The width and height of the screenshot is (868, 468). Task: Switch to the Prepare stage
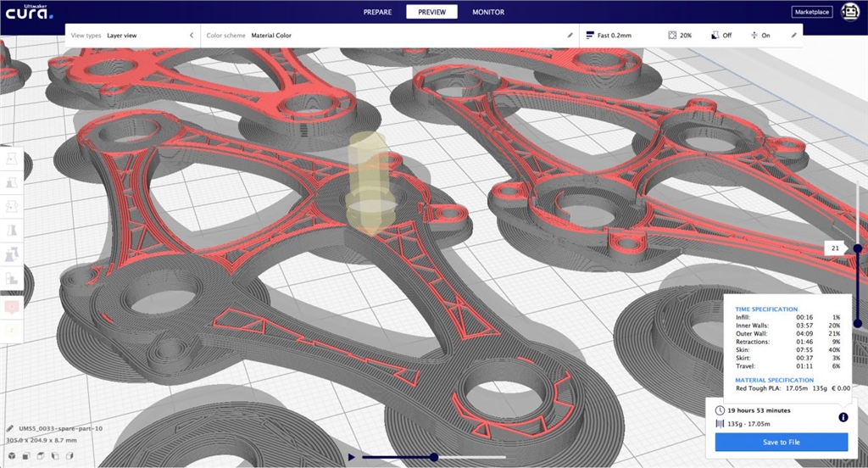coord(377,12)
